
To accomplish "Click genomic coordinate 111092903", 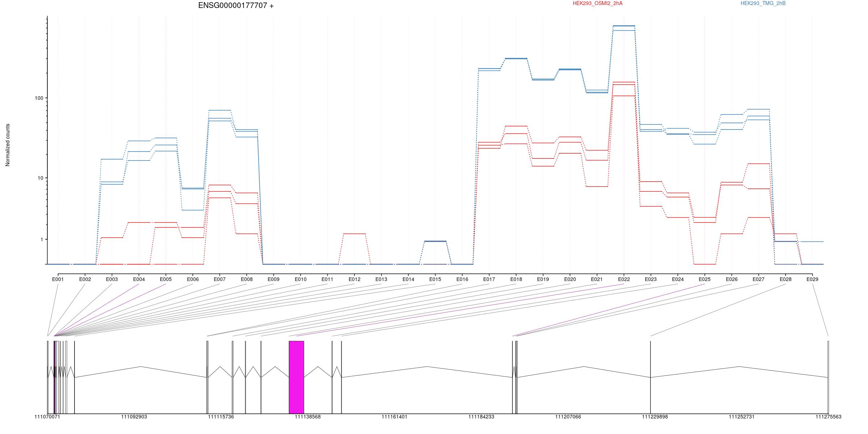I will (x=134, y=417).
